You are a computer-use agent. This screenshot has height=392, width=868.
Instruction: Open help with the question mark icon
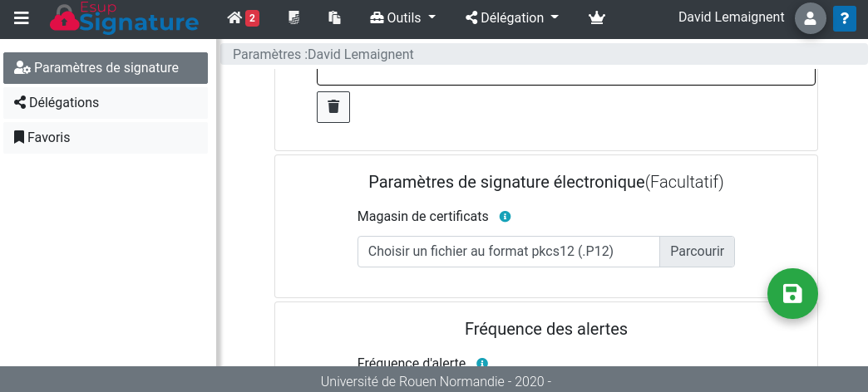[845, 18]
